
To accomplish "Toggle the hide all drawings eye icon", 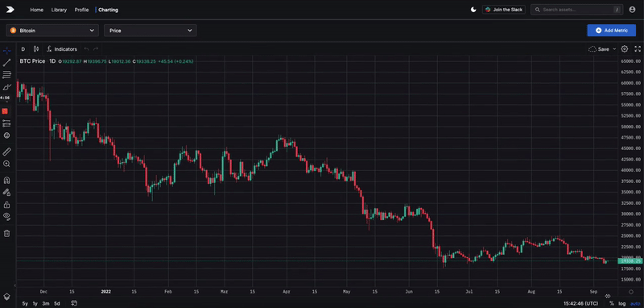I will pyautogui.click(x=6, y=216).
